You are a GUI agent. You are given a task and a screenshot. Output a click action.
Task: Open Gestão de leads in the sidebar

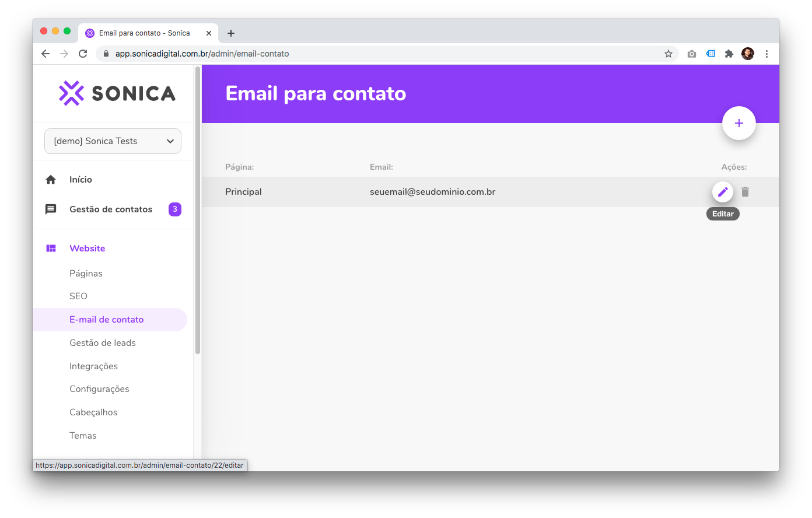103,343
